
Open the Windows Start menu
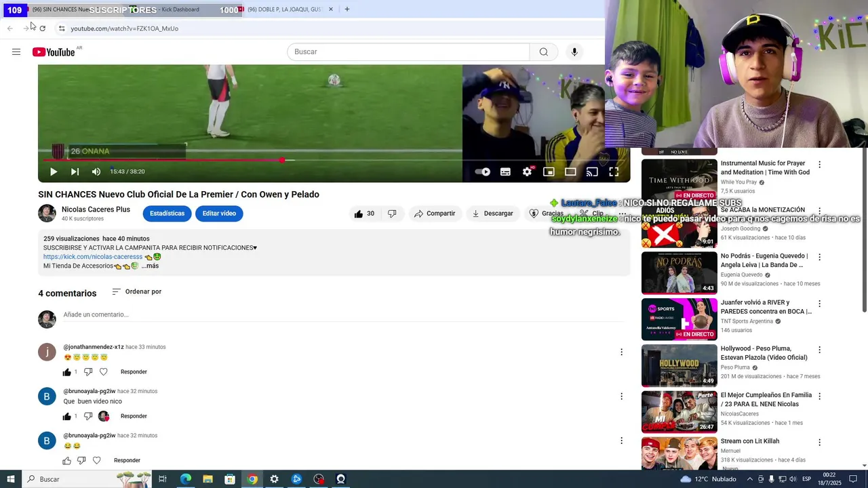click(11, 479)
